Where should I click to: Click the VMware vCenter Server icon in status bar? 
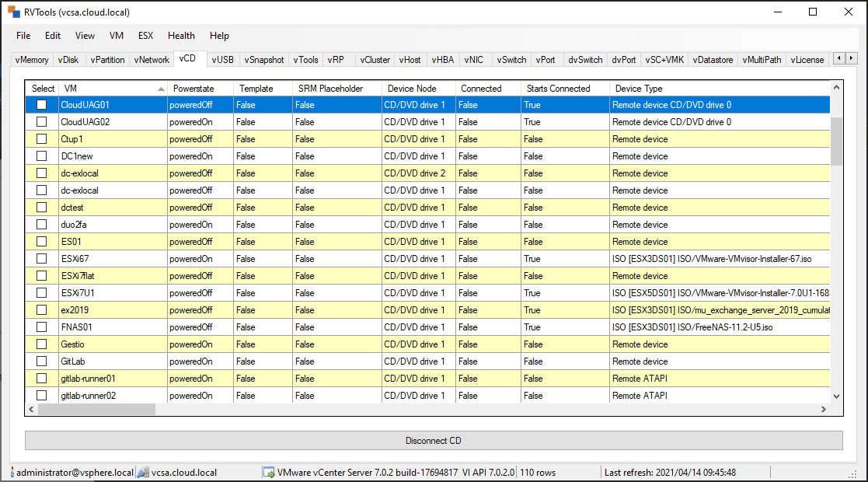[x=269, y=472]
